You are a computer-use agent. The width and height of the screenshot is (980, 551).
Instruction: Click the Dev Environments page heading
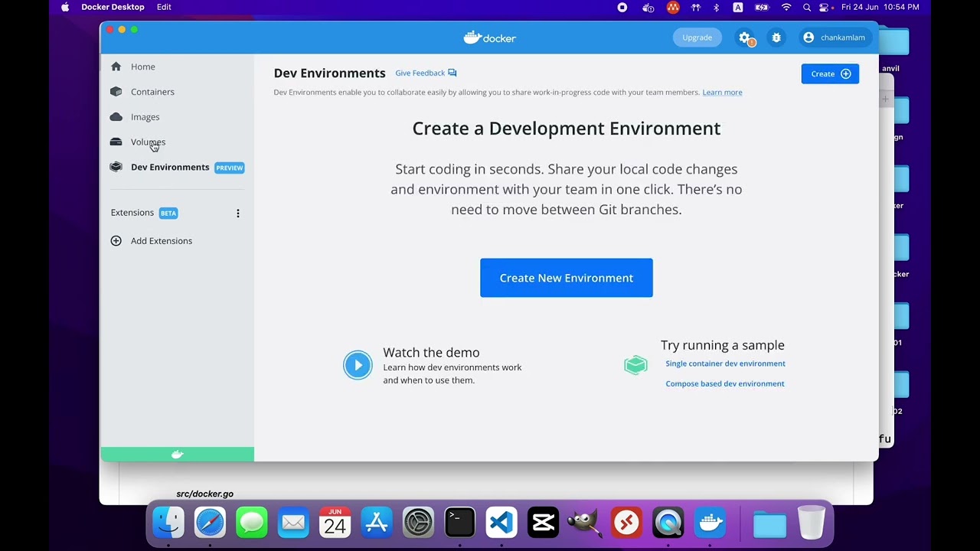(330, 73)
